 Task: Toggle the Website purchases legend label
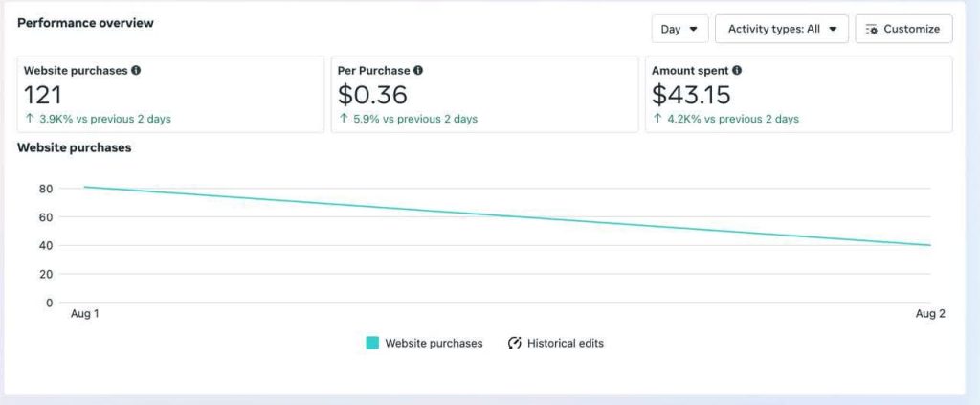click(434, 343)
